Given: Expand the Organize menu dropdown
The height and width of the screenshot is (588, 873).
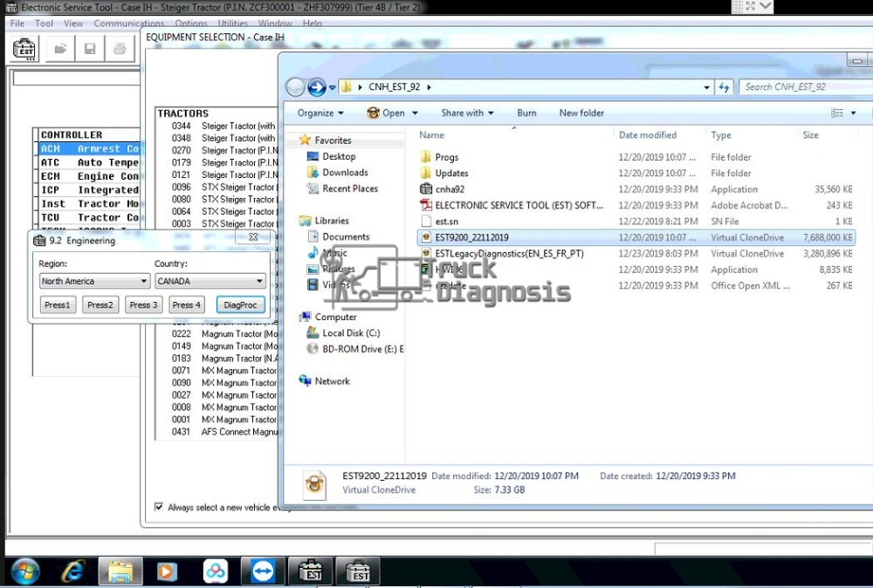Looking at the screenshot, I should [320, 113].
